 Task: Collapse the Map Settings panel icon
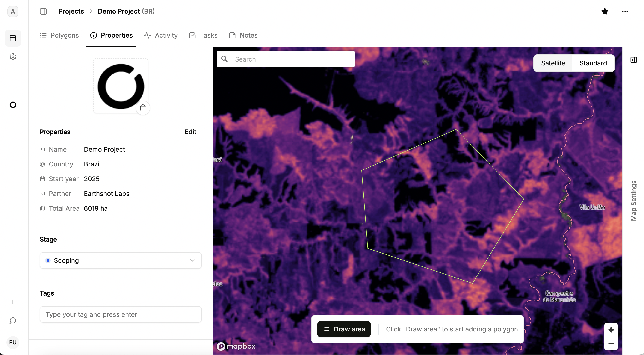633,60
